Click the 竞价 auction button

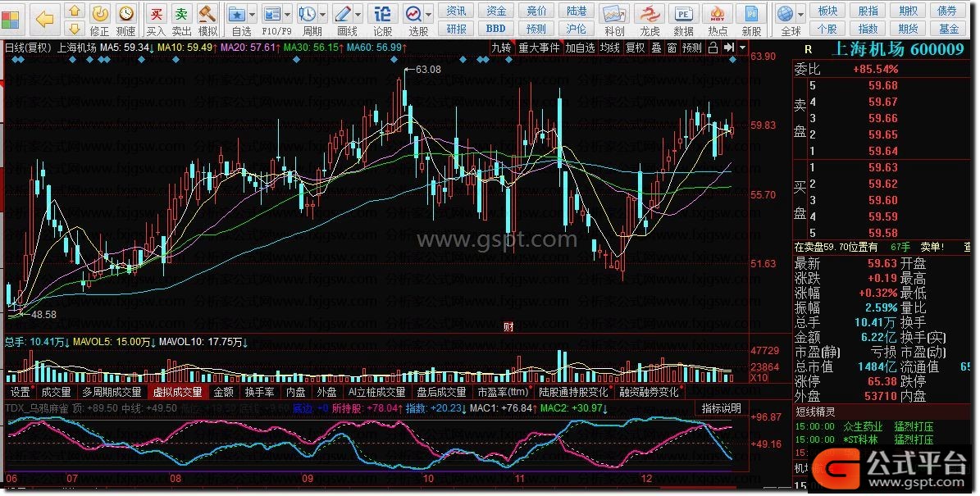[536, 11]
